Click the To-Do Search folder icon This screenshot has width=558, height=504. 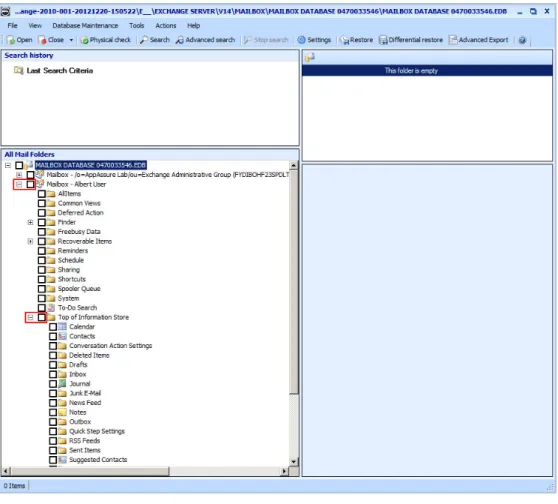click(x=51, y=308)
